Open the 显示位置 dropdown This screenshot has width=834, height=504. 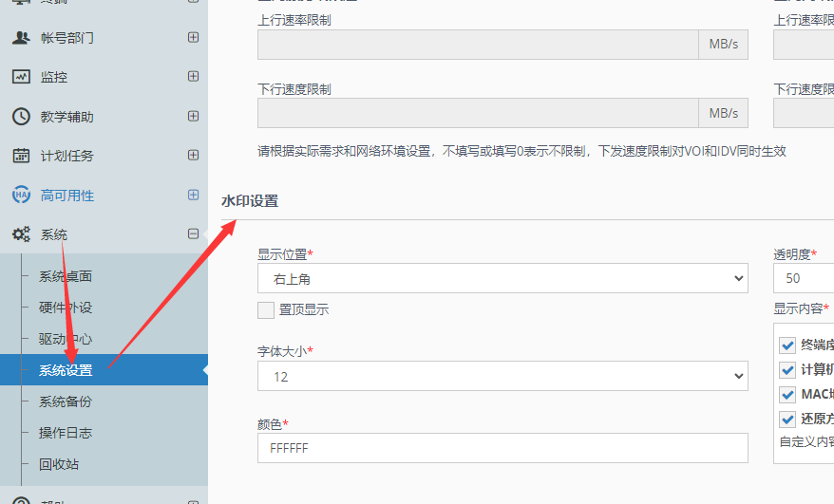pos(502,278)
